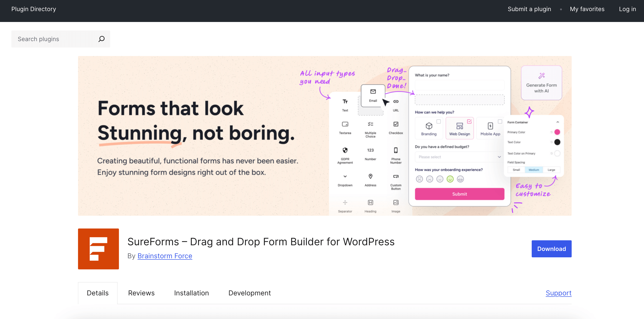
Task: Pick the pink Primary Color swatch
Action: pos(557,132)
